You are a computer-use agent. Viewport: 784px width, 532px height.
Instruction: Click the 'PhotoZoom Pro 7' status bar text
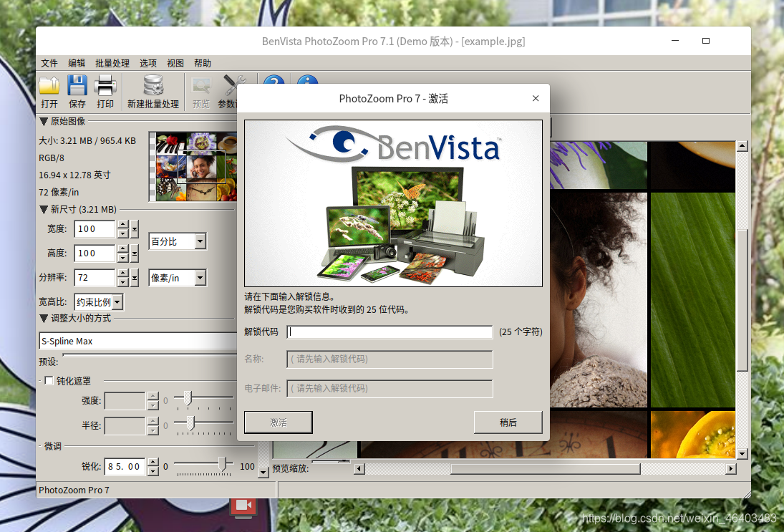point(74,490)
